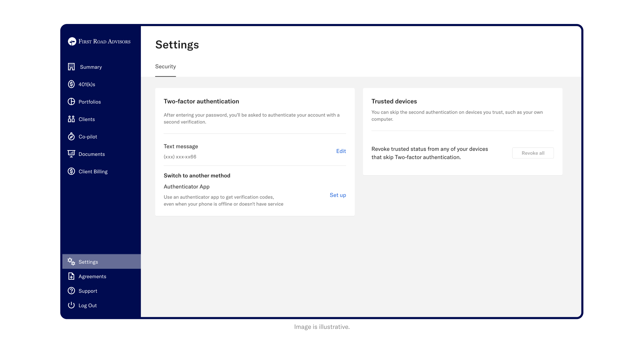Click the Text message label
The height and width of the screenshot is (344, 644).
pyautogui.click(x=181, y=146)
